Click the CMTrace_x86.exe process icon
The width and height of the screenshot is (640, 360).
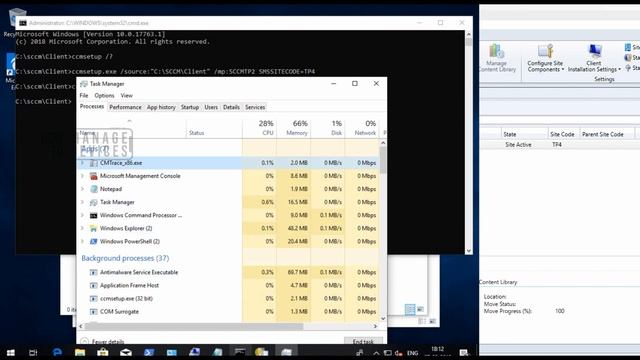(93, 163)
